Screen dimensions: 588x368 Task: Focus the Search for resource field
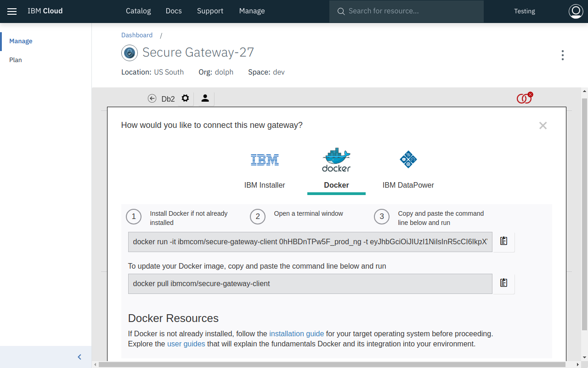coord(407,11)
